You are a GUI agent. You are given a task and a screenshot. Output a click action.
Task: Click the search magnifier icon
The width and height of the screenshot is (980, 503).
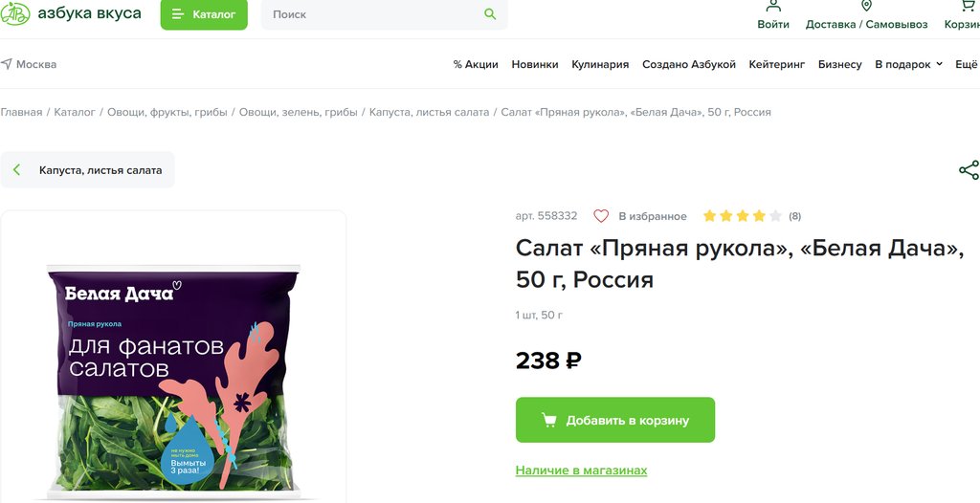[490, 14]
